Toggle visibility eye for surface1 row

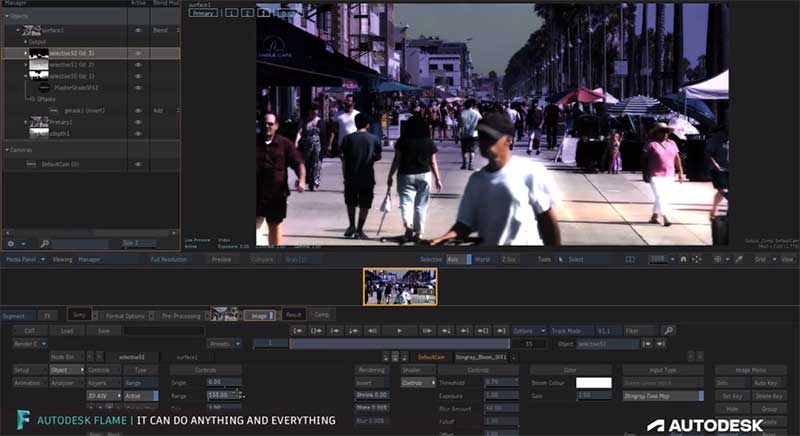(138, 30)
